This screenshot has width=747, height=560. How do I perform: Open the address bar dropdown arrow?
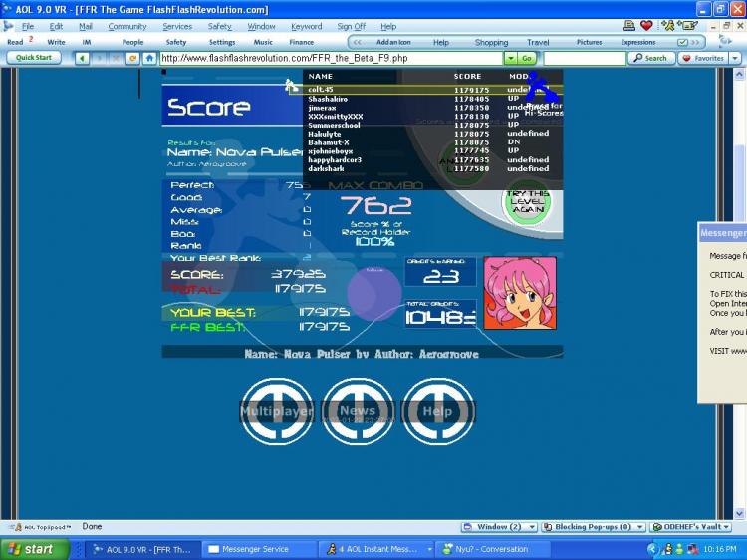[x=511, y=58]
